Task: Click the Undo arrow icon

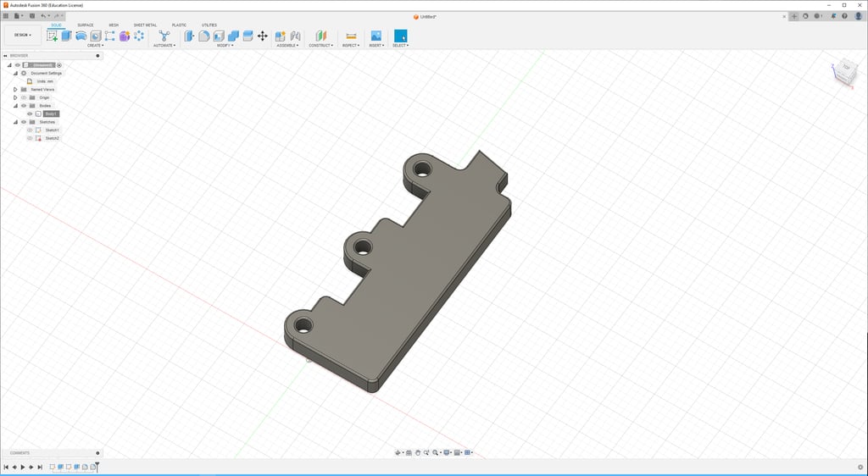Action: coord(43,16)
